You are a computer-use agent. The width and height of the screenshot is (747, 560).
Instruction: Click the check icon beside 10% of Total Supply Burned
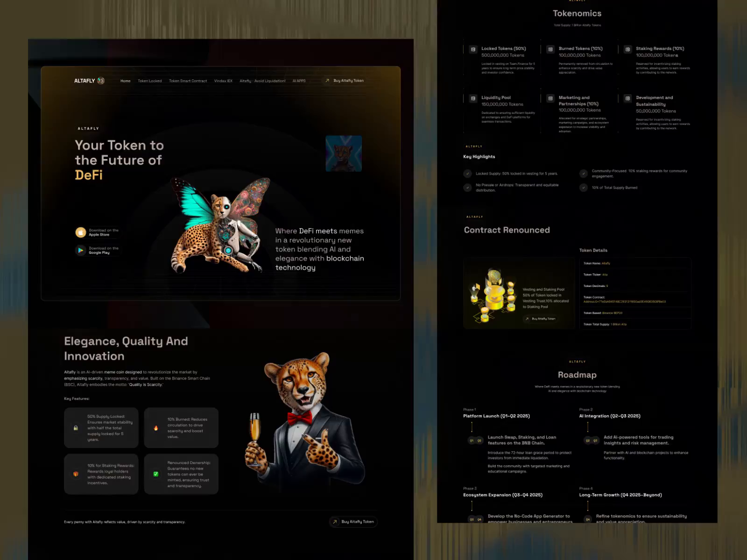point(584,188)
